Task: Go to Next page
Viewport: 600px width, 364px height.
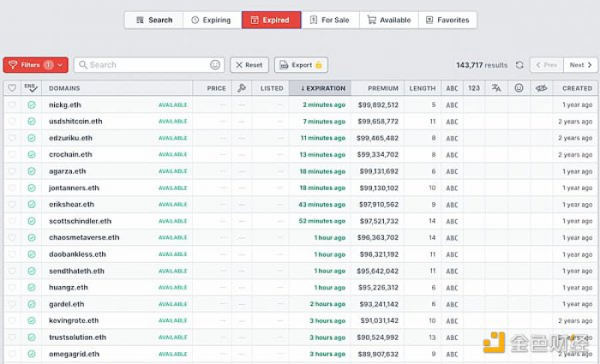Action: coord(580,65)
